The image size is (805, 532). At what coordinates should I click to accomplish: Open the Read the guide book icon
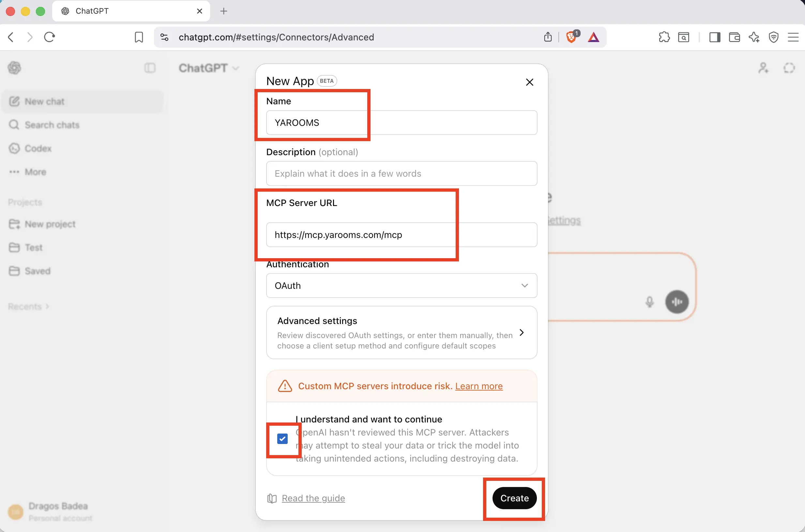pos(272,498)
